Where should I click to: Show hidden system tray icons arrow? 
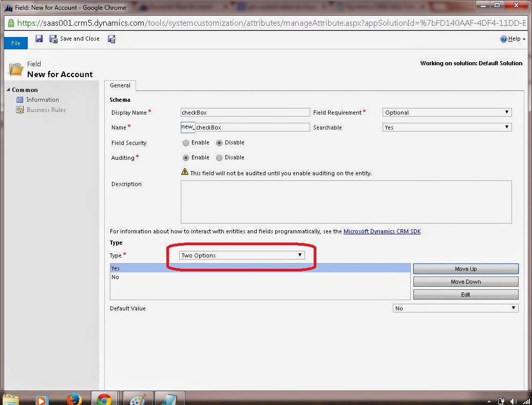click(489, 401)
